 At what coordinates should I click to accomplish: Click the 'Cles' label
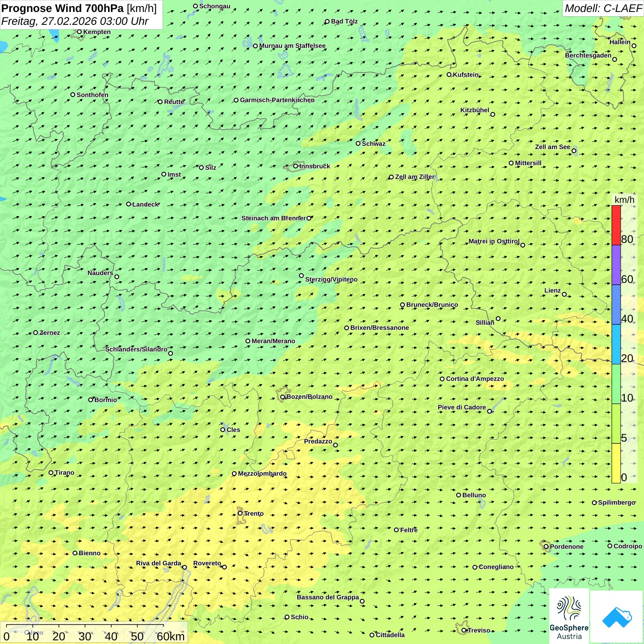(x=233, y=430)
